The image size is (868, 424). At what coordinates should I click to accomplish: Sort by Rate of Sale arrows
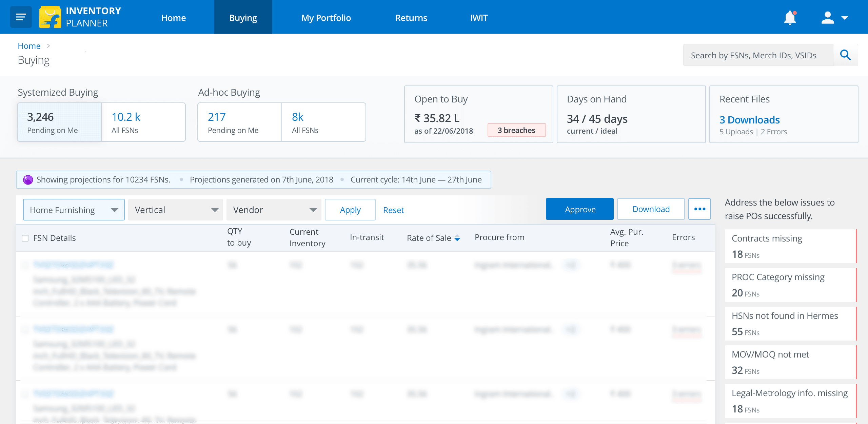(x=457, y=238)
